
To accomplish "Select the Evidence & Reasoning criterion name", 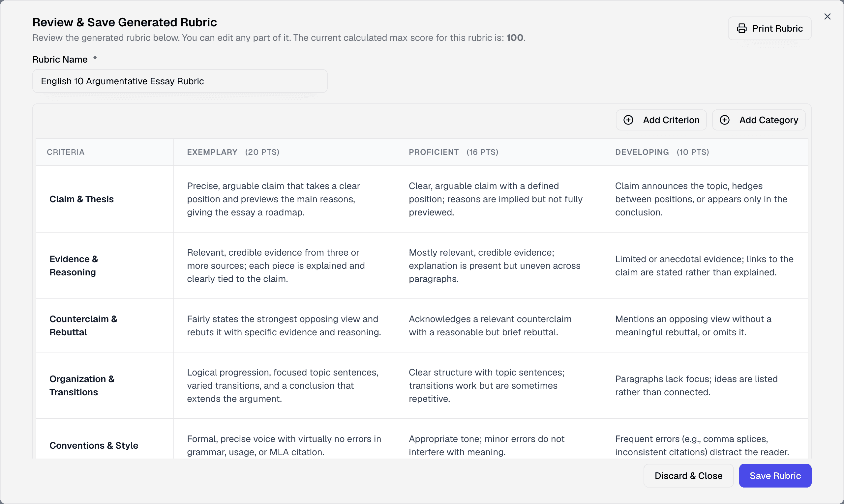I will (x=74, y=266).
